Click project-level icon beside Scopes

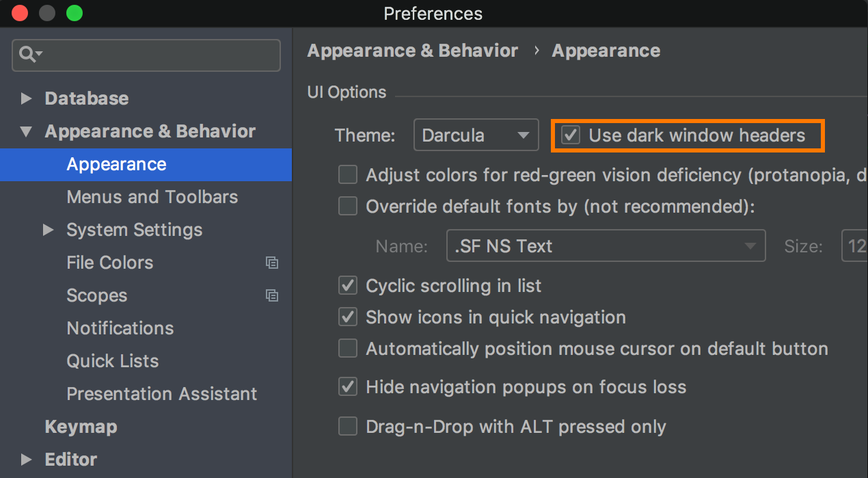272,295
